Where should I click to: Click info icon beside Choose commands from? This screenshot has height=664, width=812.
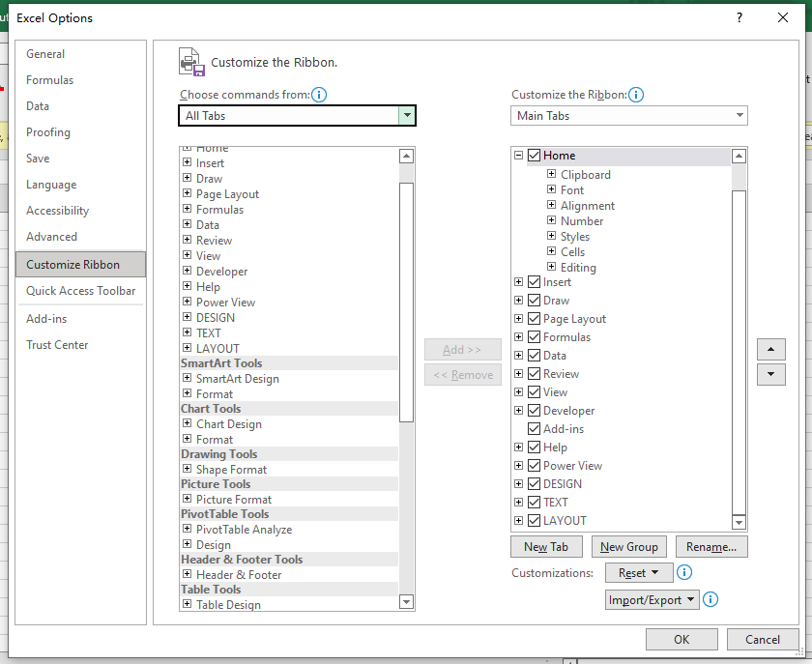click(x=319, y=95)
